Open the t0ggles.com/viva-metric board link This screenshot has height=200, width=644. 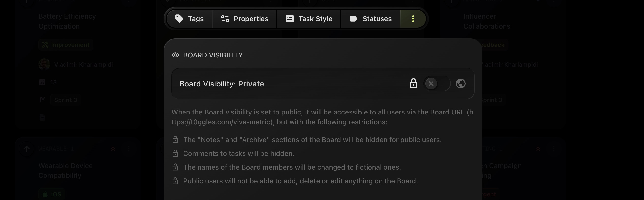221,122
